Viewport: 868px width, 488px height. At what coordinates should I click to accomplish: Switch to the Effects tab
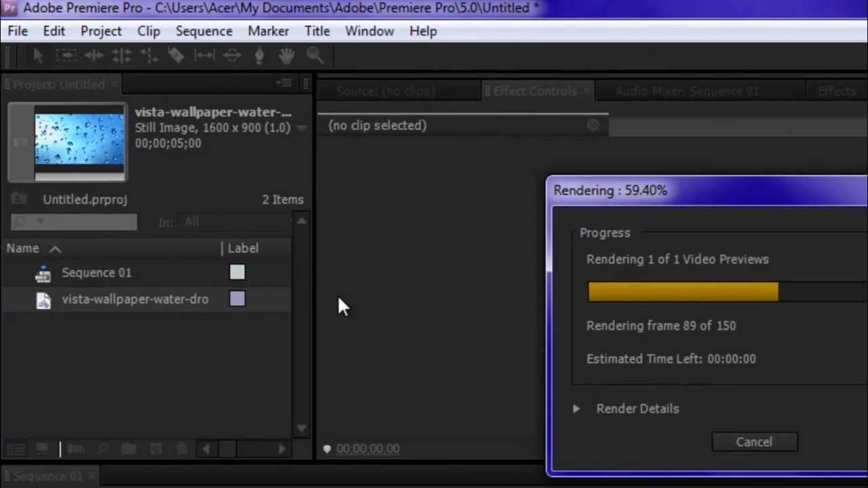coord(837,91)
